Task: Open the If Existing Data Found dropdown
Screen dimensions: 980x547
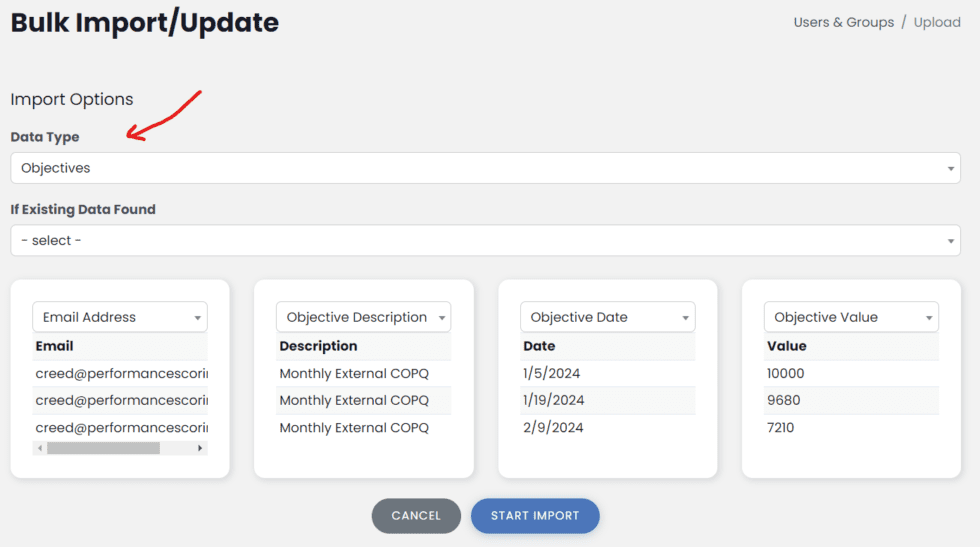Action: pos(485,241)
